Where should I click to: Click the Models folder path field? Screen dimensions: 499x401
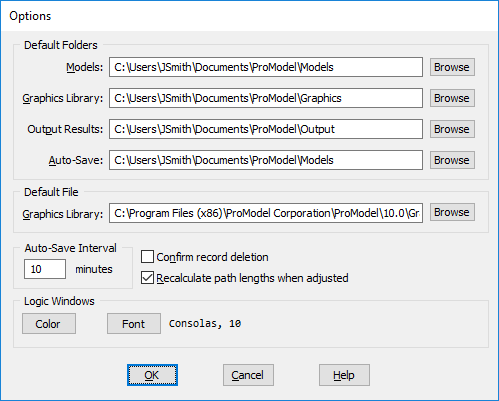click(x=266, y=67)
